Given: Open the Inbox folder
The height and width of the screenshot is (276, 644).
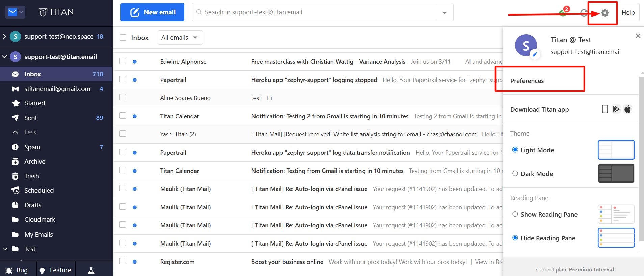Looking at the screenshot, I should (x=56, y=74).
